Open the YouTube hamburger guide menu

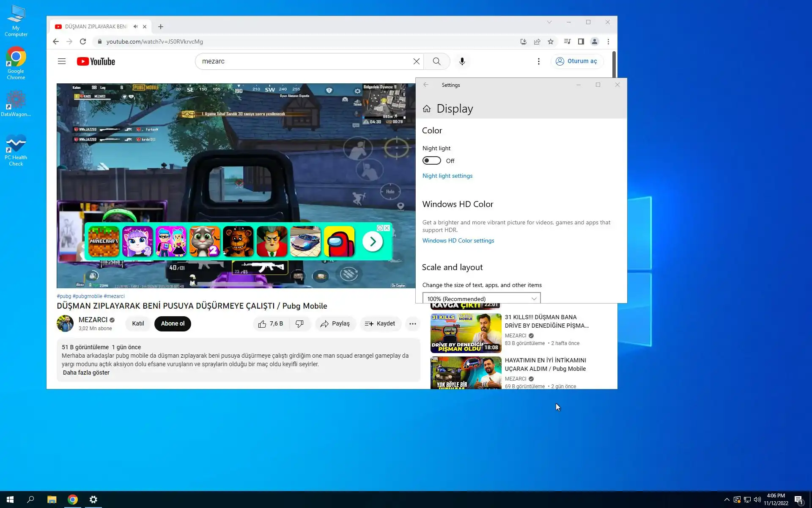tap(62, 61)
